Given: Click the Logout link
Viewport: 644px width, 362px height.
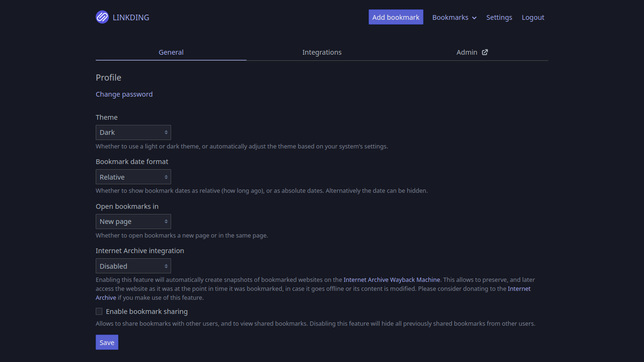Looking at the screenshot, I should [x=533, y=17].
